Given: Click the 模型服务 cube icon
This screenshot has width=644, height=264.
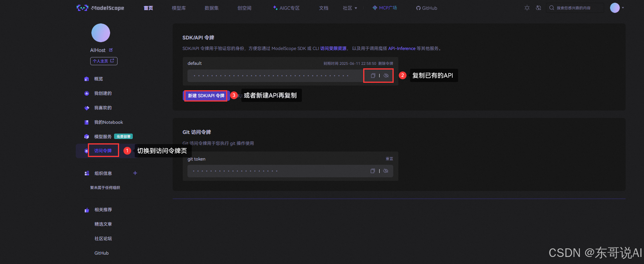Looking at the screenshot, I should point(87,137).
